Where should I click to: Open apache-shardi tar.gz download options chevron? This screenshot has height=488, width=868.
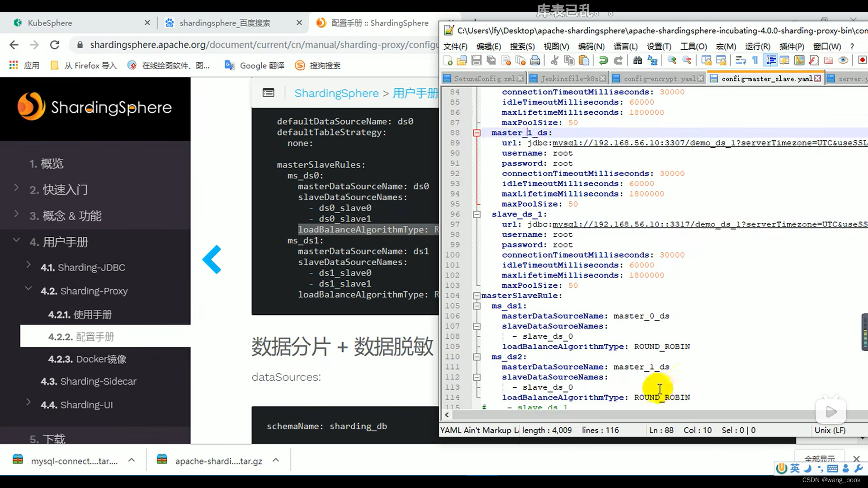(276, 460)
